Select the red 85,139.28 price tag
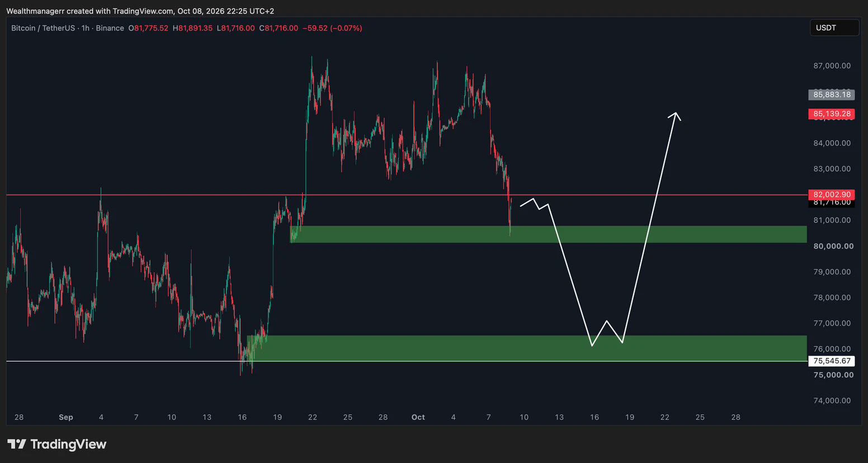 pyautogui.click(x=832, y=114)
